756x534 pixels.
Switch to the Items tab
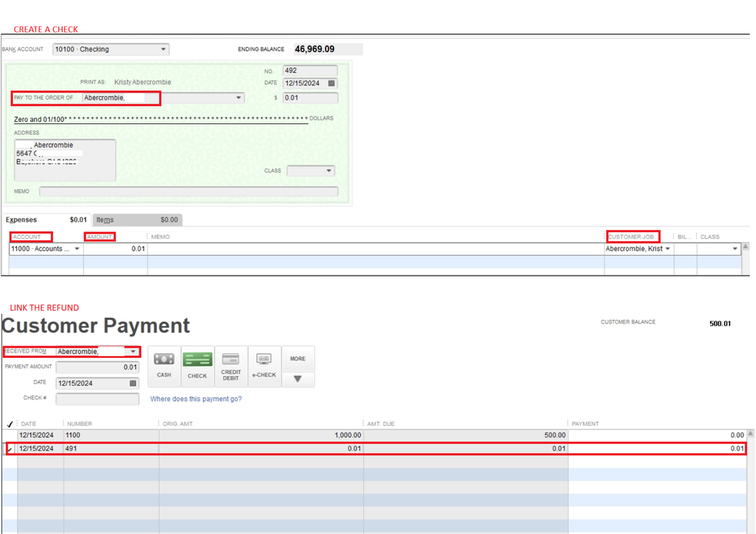click(x=137, y=220)
